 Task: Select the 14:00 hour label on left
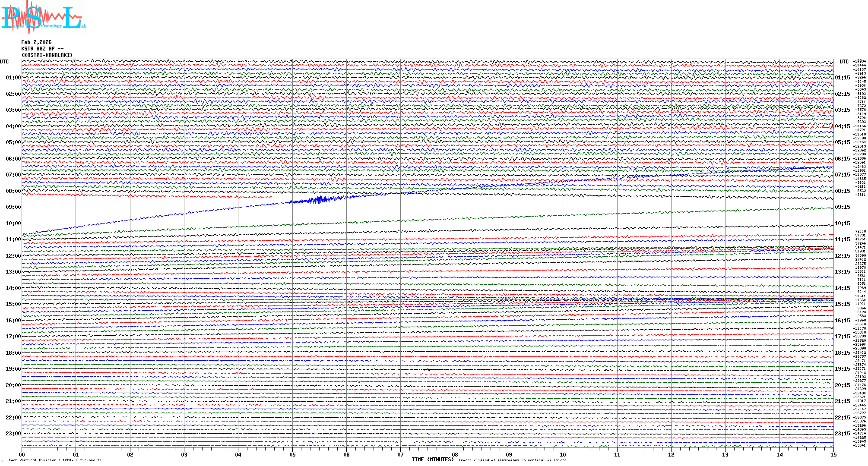[13, 288]
